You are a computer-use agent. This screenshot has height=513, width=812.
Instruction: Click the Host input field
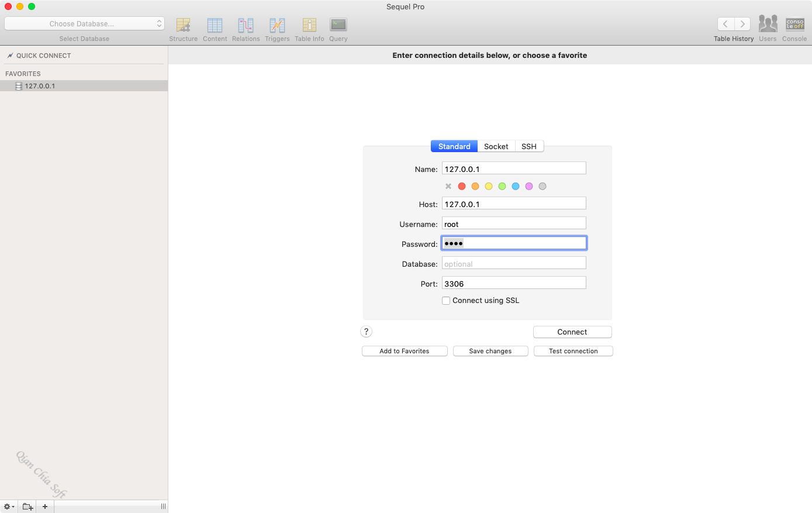pyautogui.click(x=514, y=204)
